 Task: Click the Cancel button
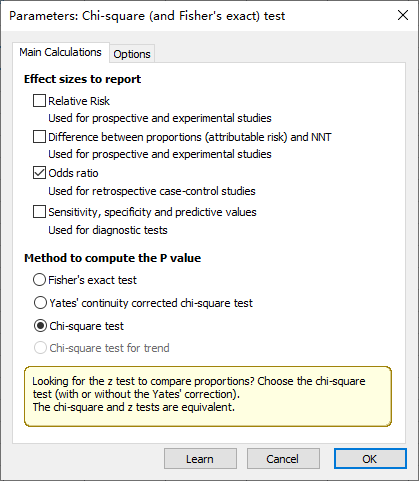click(x=283, y=459)
